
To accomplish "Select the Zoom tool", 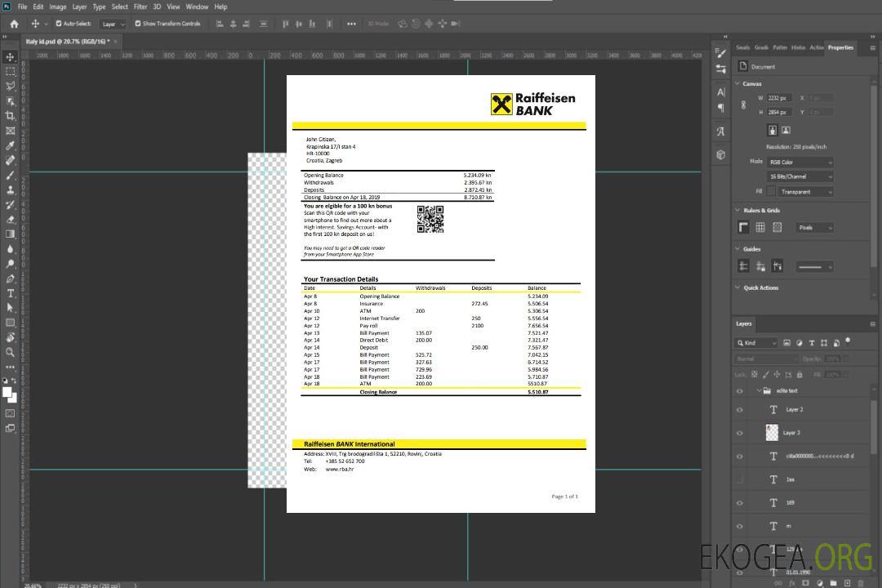I will pos(10,352).
